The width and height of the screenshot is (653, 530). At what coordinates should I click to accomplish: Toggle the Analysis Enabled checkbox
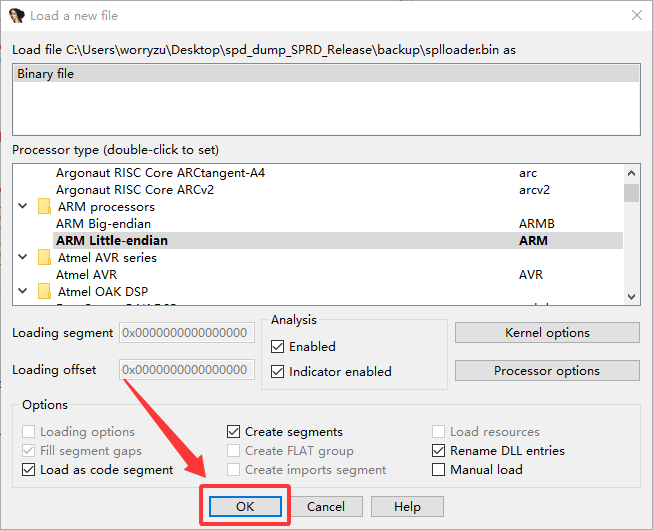(x=277, y=346)
